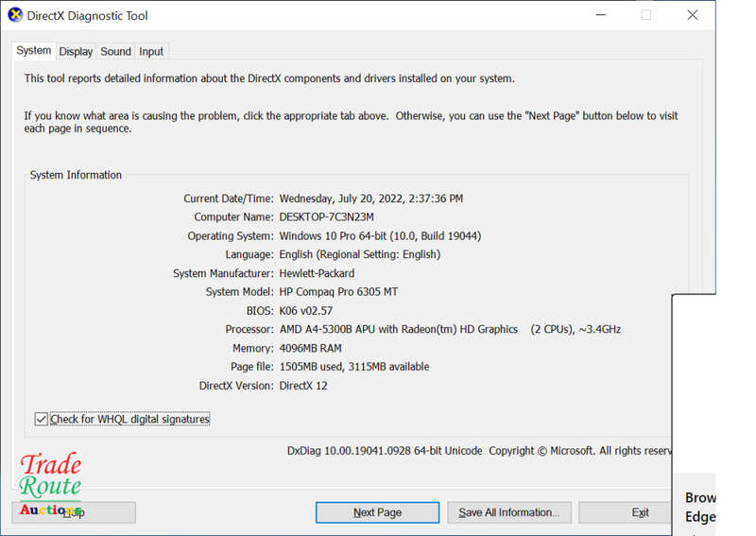Viewport: 756px width, 536px height.
Task: Switch to the Sound tab
Action: tap(115, 52)
